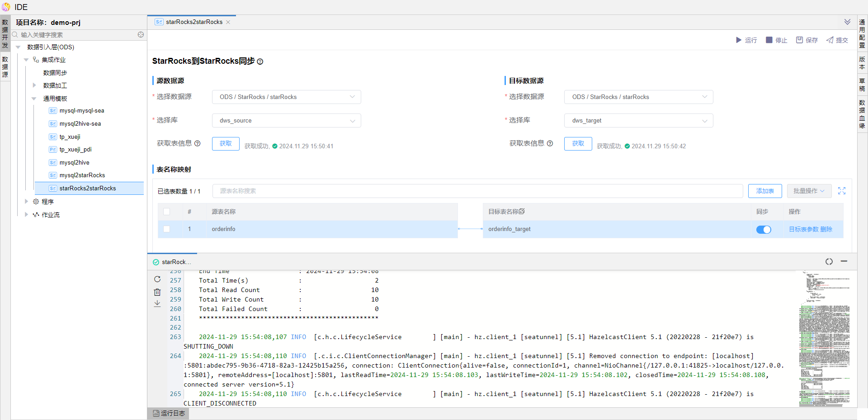The image size is (868, 420).
Task: Click the source table name search field
Action: click(x=477, y=191)
